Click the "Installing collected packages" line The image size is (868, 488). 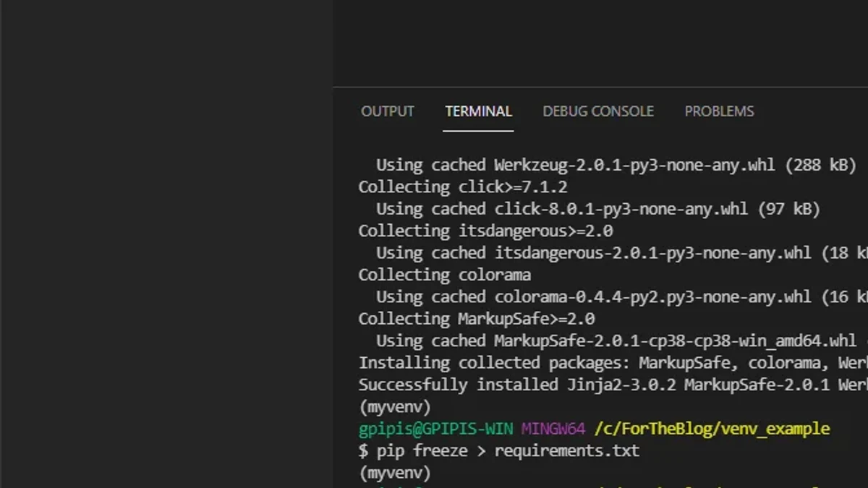coord(613,363)
